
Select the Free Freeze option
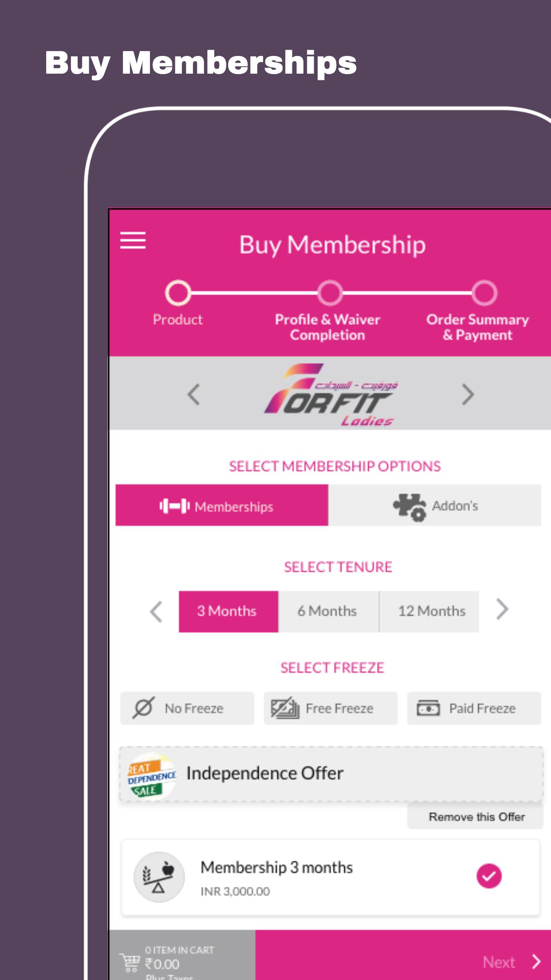331,708
